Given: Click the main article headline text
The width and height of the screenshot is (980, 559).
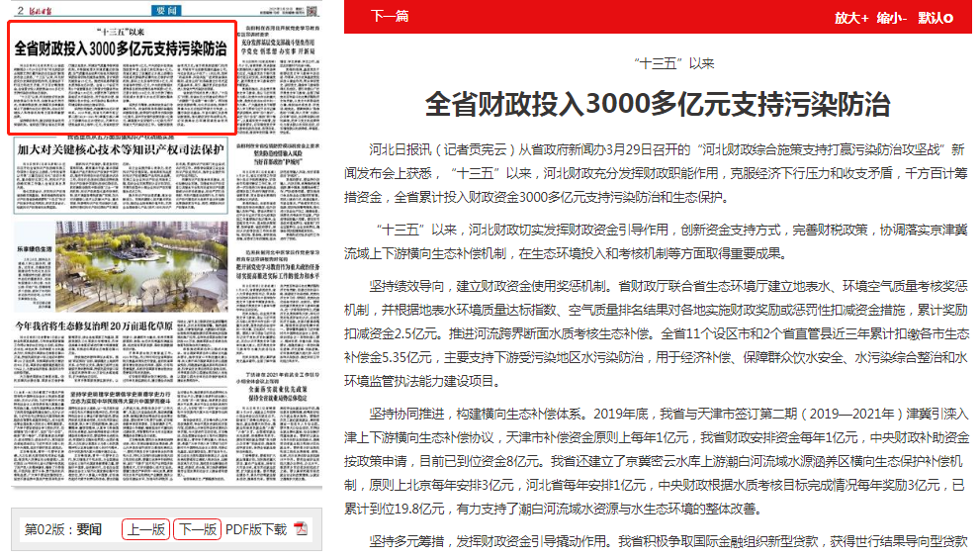Looking at the screenshot, I should coord(658,105).
